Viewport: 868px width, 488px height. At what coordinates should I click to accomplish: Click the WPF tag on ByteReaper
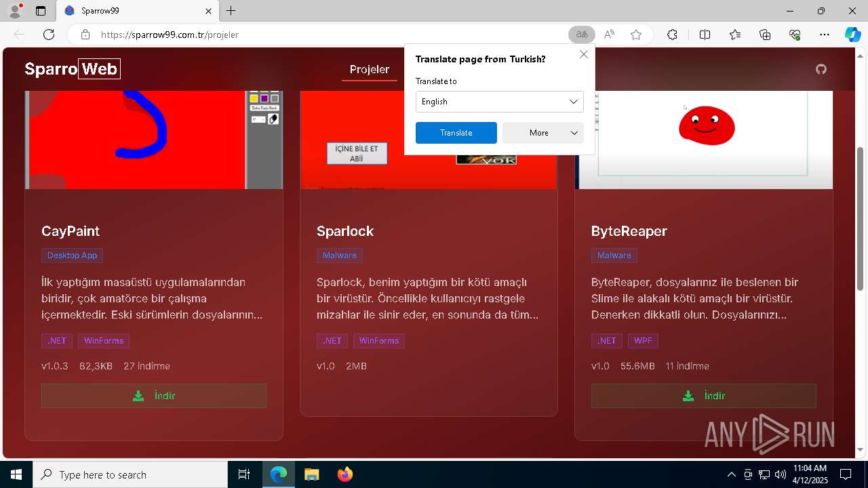point(643,341)
